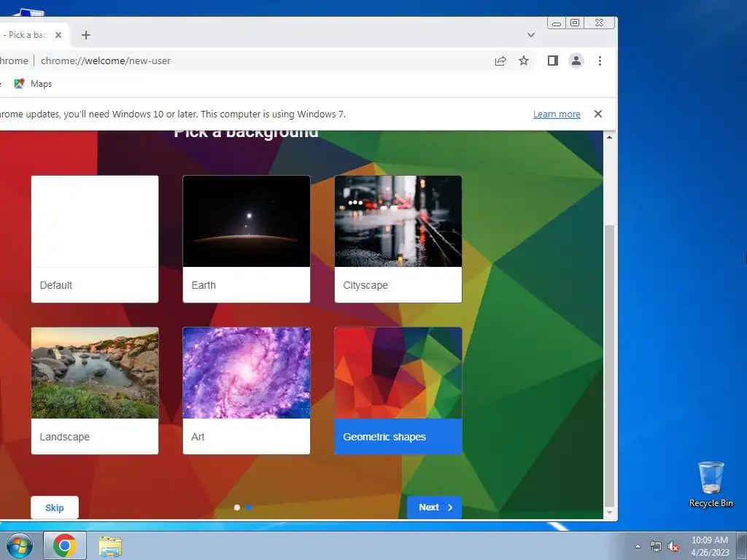Click the share page icon in address bar
This screenshot has width=747, height=560.
coord(500,61)
